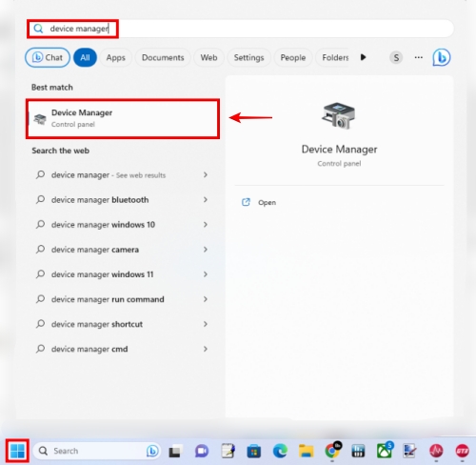
Task: Open File Explorer from the taskbar
Action: click(307, 451)
